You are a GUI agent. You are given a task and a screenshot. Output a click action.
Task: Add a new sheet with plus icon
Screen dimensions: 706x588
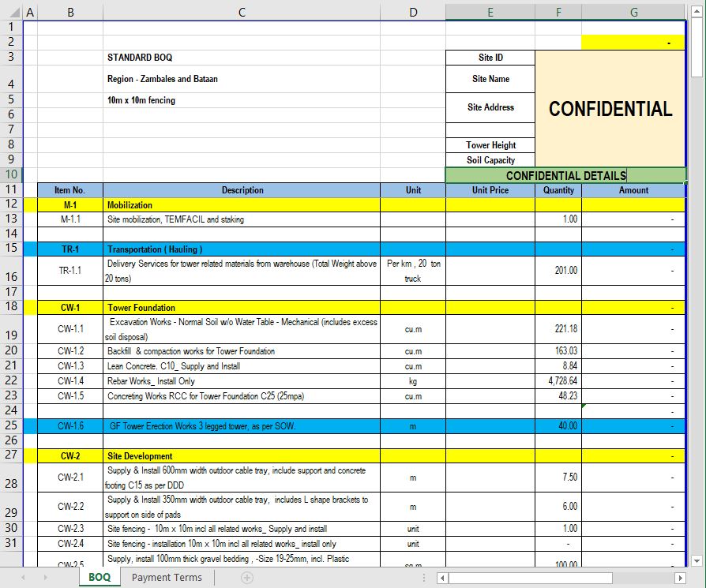point(246,577)
